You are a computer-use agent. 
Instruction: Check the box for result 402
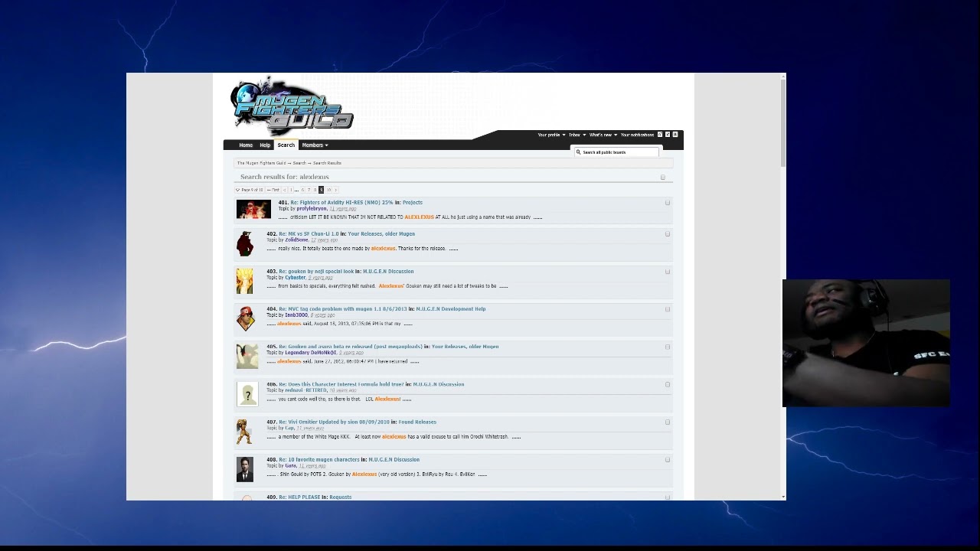click(x=668, y=234)
